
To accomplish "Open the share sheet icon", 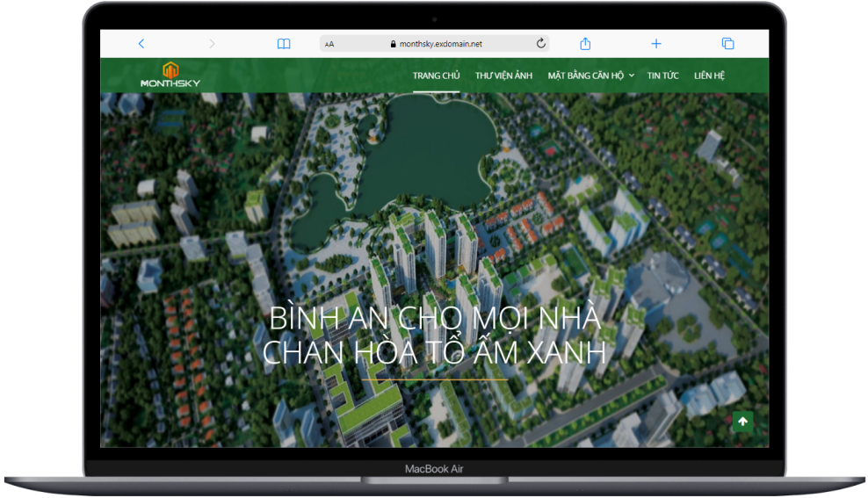I will (585, 44).
